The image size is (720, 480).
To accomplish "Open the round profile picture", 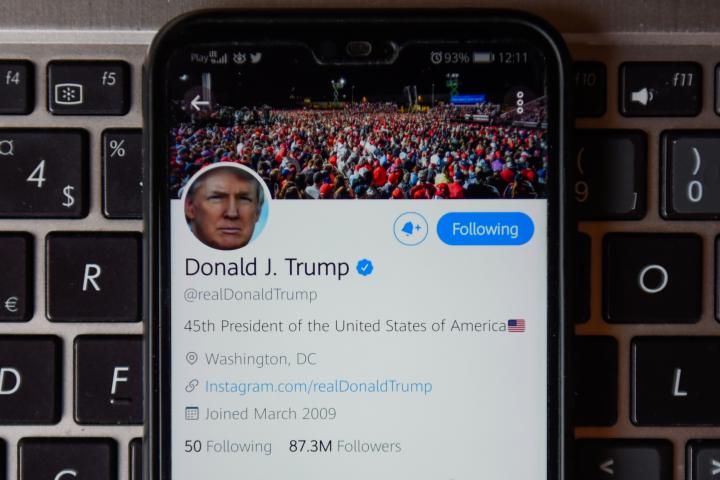I will tap(226, 207).
